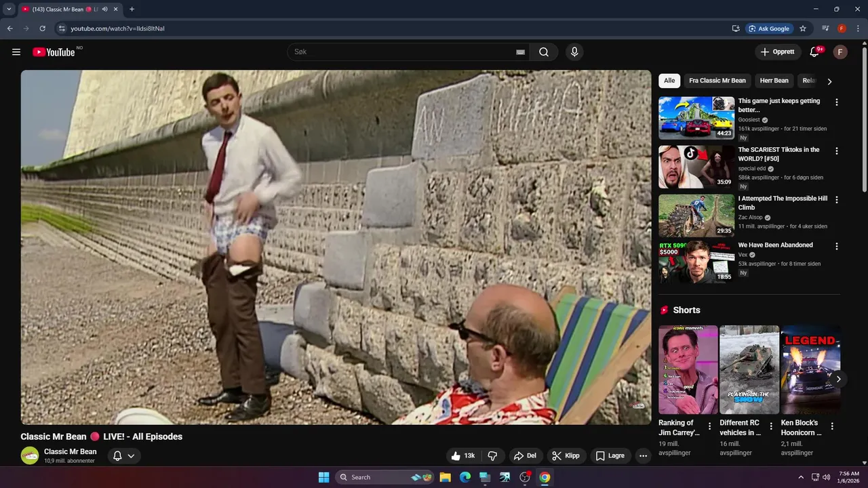Open 'We Have Been Abandoned' thumbnail
The height and width of the screenshot is (488, 868).
pyautogui.click(x=696, y=262)
